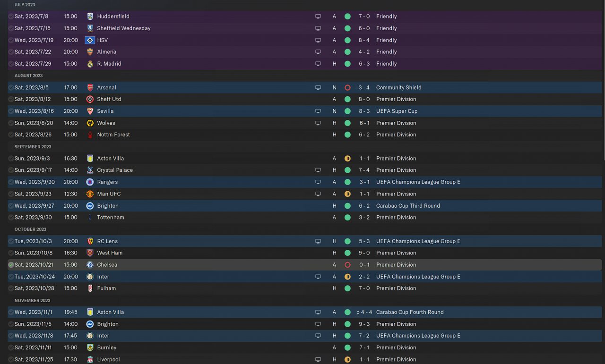Open the Community Shield competition link
Image resolution: width=605 pixels, height=364 pixels.
point(398,87)
